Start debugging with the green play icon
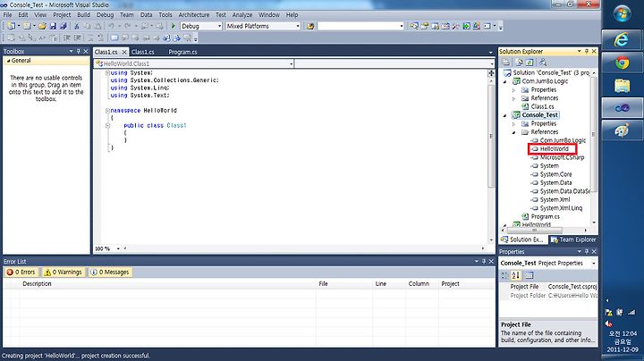This screenshot has width=644, height=361. tap(173, 26)
